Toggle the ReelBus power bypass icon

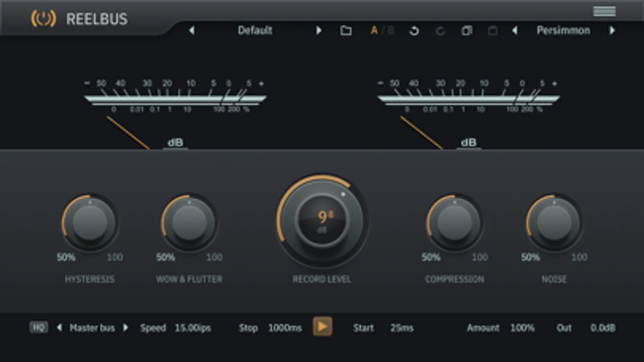pyautogui.click(x=43, y=19)
